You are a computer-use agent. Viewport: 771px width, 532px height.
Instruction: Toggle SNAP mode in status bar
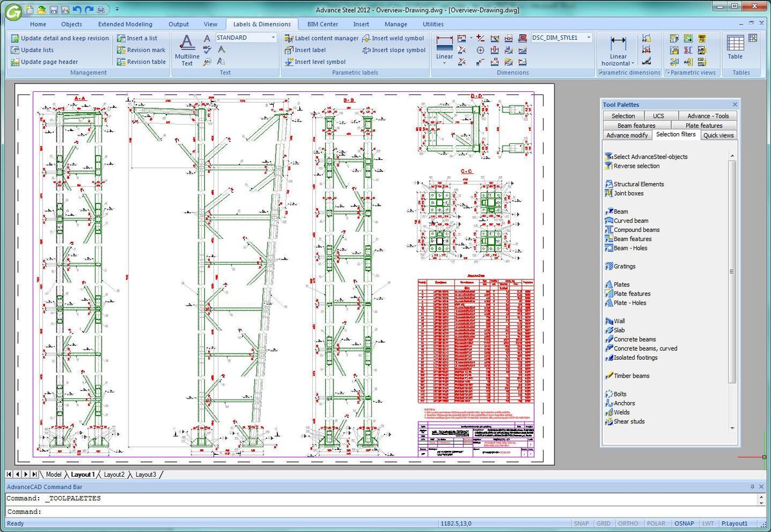point(581,524)
